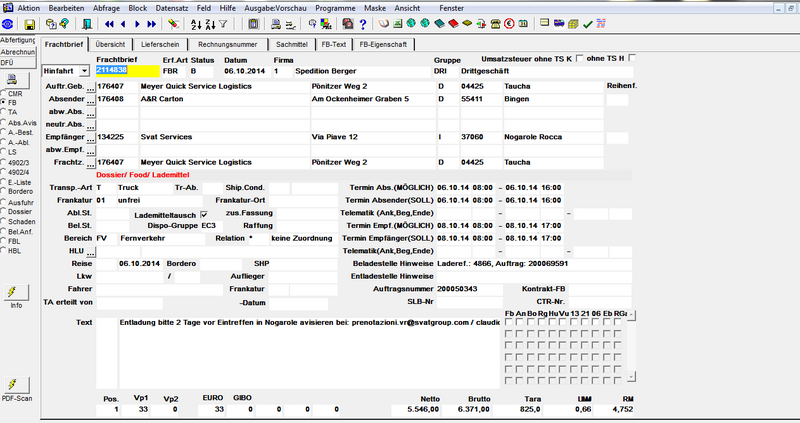Click the Text field with Entladung note
This screenshot has height=423, width=800.
click(309, 353)
